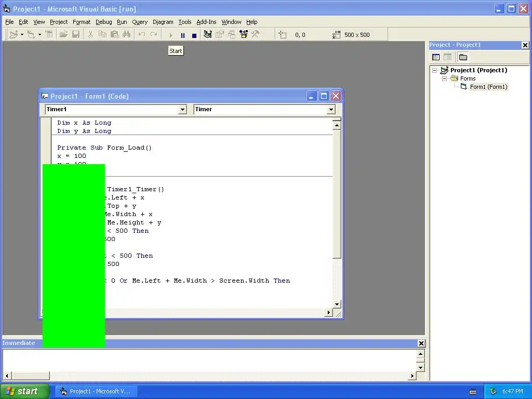Stop the program with End button

tap(194, 35)
